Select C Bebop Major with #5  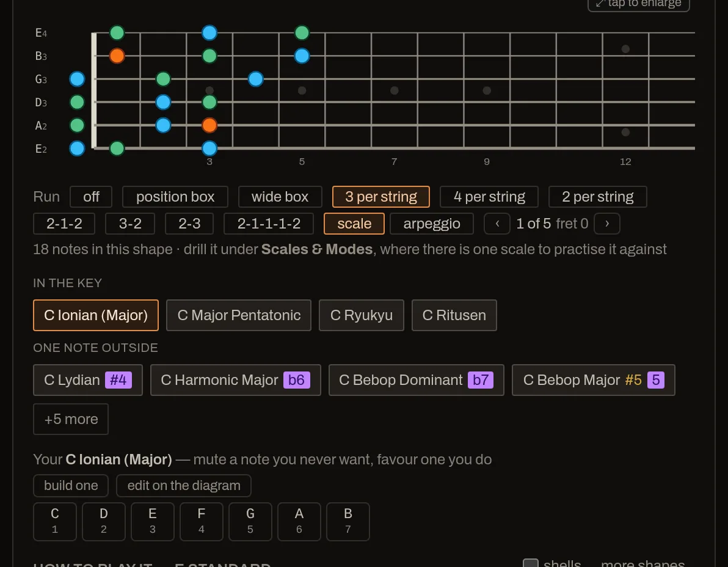coord(594,380)
